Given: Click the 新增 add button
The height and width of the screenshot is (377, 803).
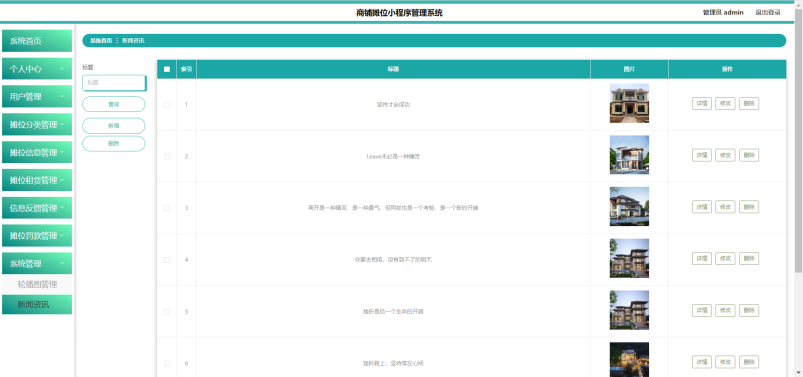Looking at the screenshot, I should coord(114,125).
